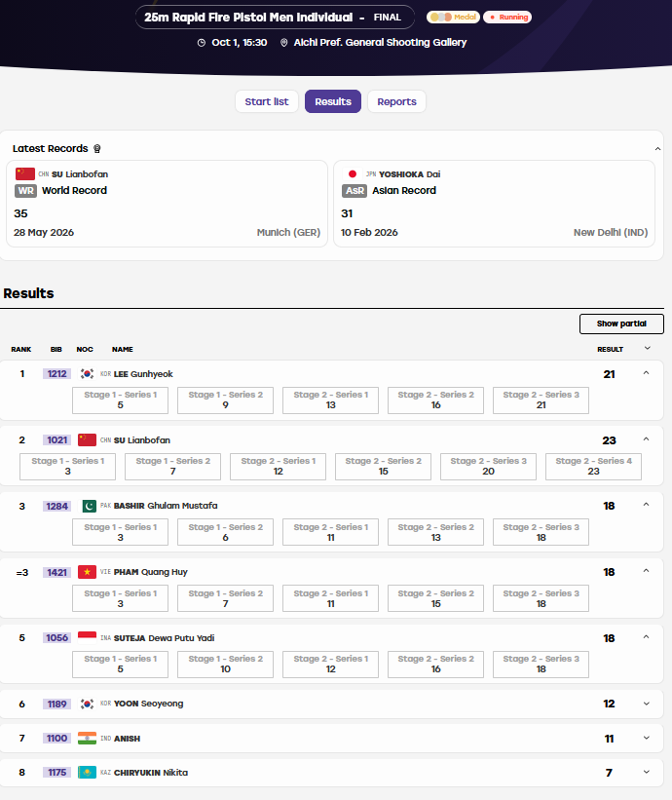Click the Running status badge

[507, 17]
